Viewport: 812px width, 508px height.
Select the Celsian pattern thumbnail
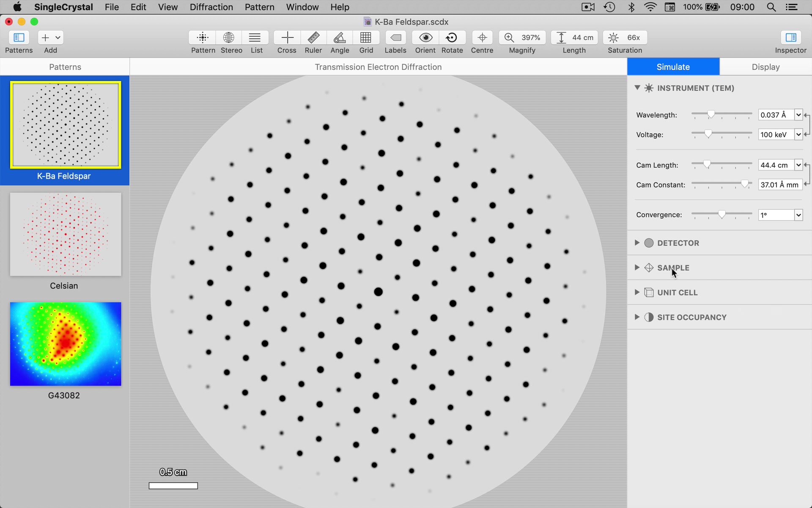tap(65, 234)
